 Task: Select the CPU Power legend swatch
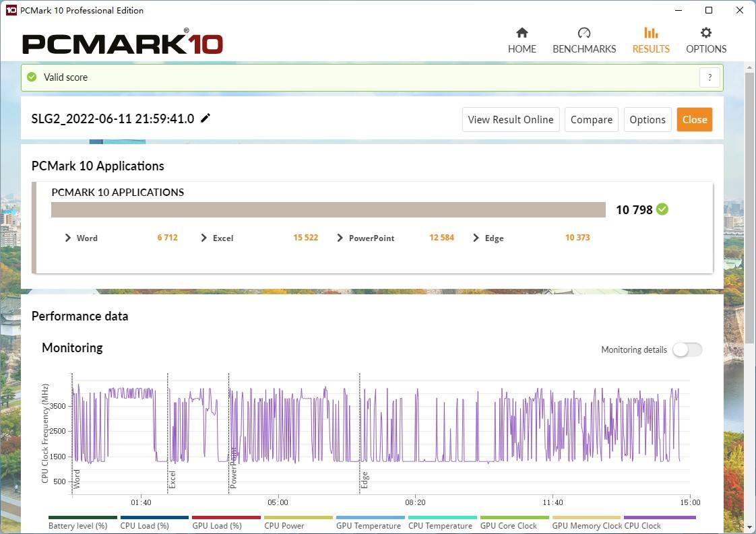pyautogui.click(x=298, y=518)
